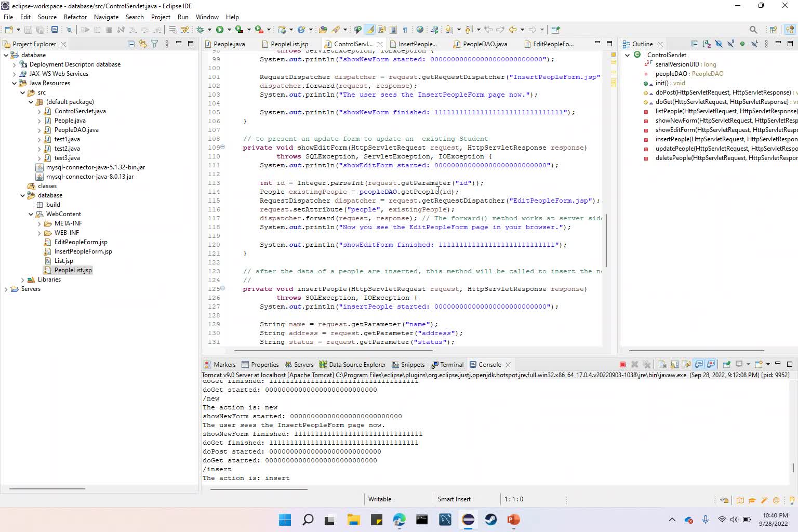Toggle Hide Non-Public Members green dot

click(742, 44)
